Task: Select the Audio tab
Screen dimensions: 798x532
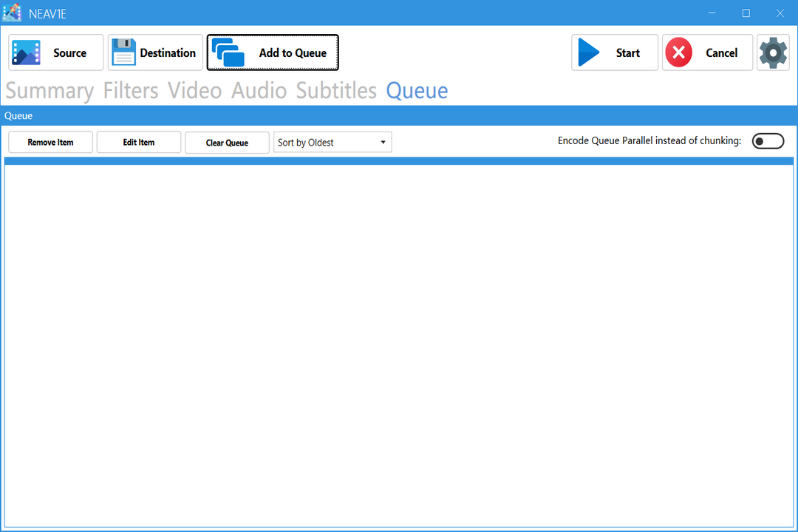Action: click(259, 91)
